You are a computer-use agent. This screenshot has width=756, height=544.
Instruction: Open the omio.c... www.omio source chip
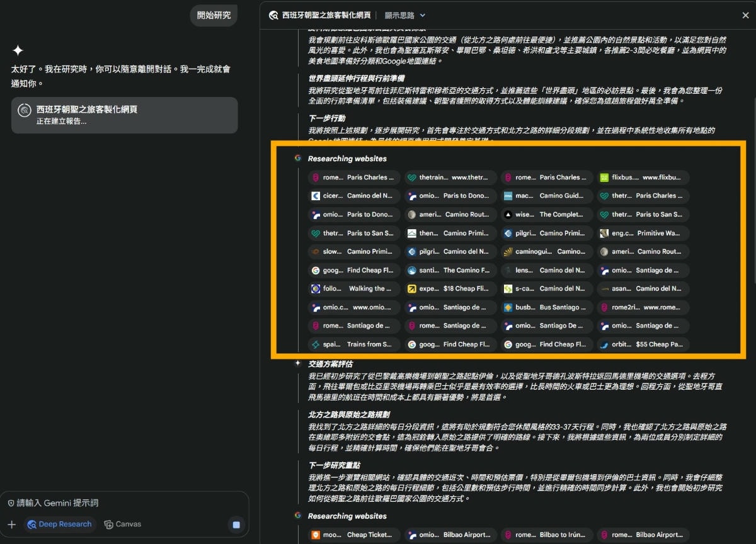coord(354,307)
